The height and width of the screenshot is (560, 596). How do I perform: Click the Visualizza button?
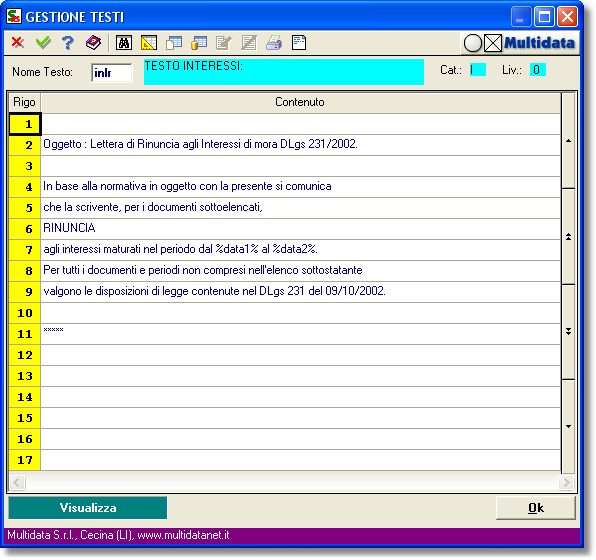click(x=88, y=508)
